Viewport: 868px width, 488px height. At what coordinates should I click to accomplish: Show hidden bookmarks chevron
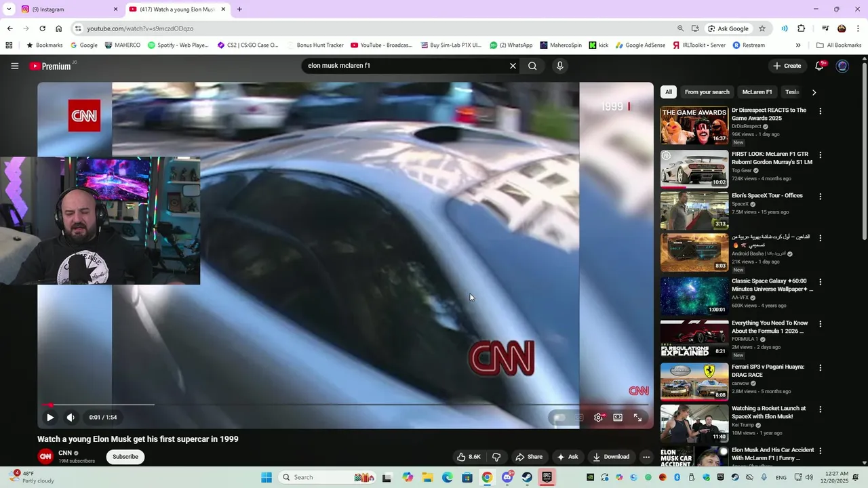798,45
